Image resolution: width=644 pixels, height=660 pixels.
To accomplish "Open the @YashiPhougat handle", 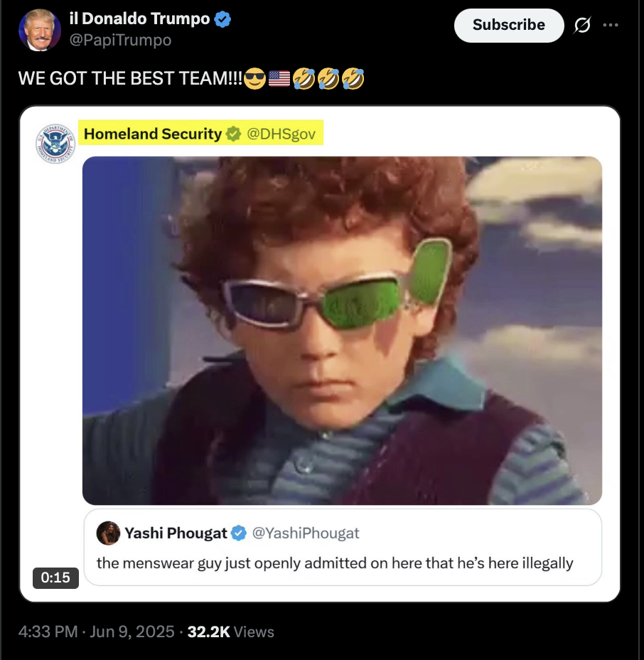I will (306, 533).
